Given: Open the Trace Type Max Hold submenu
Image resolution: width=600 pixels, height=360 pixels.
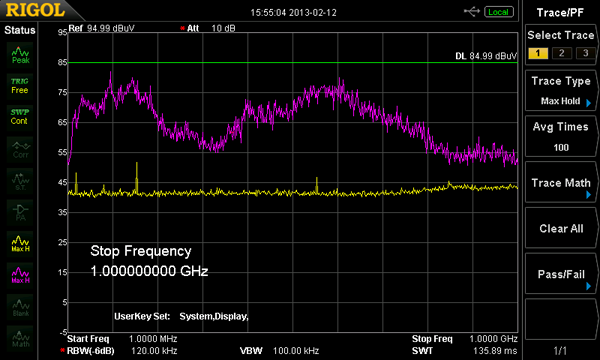Looking at the screenshot, I should (x=561, y=91).
